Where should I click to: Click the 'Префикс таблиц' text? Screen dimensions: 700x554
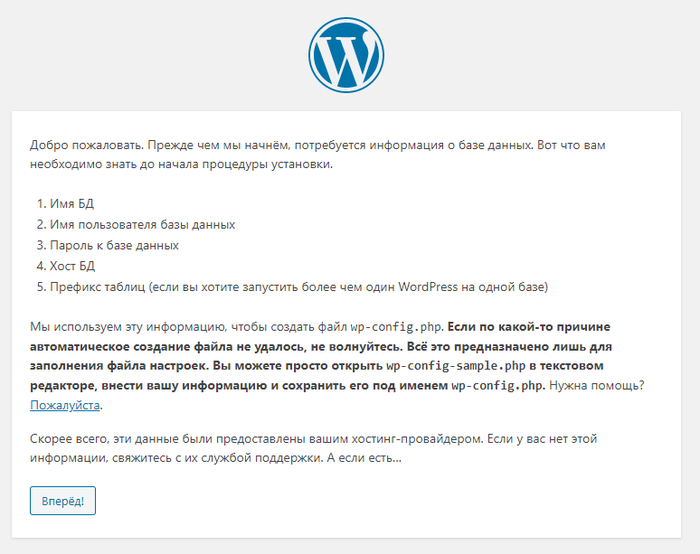click(x=97, y=287)
